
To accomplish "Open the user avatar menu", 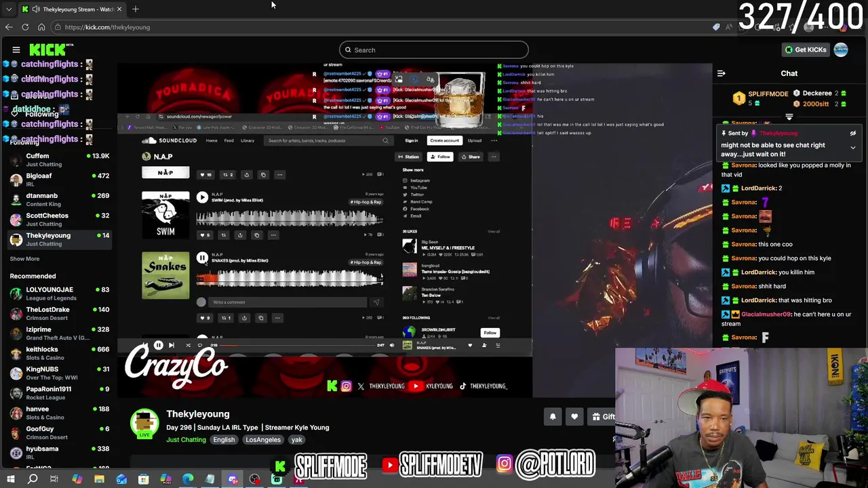I will coord(841,49).
